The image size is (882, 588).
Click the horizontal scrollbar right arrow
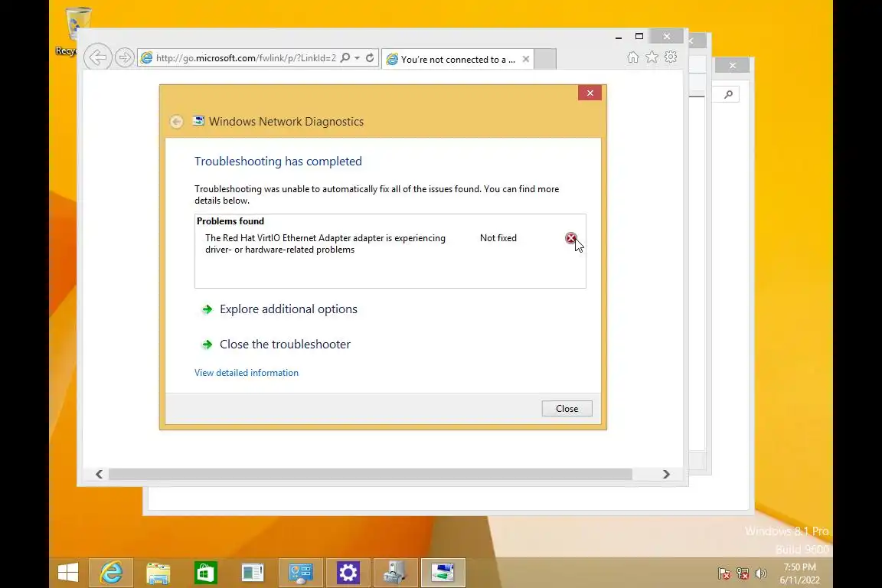(667, 475)
